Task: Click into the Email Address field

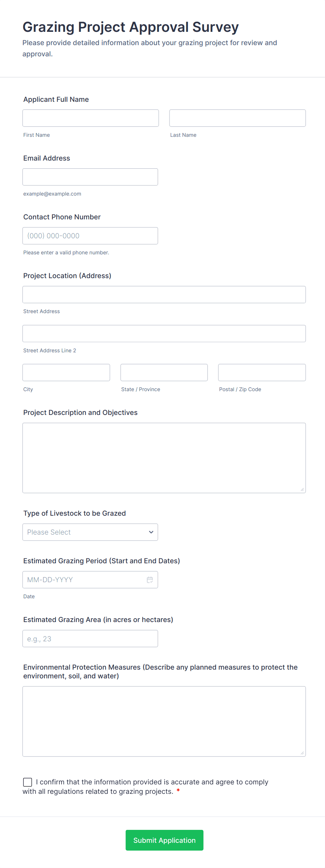Action: 90,177
